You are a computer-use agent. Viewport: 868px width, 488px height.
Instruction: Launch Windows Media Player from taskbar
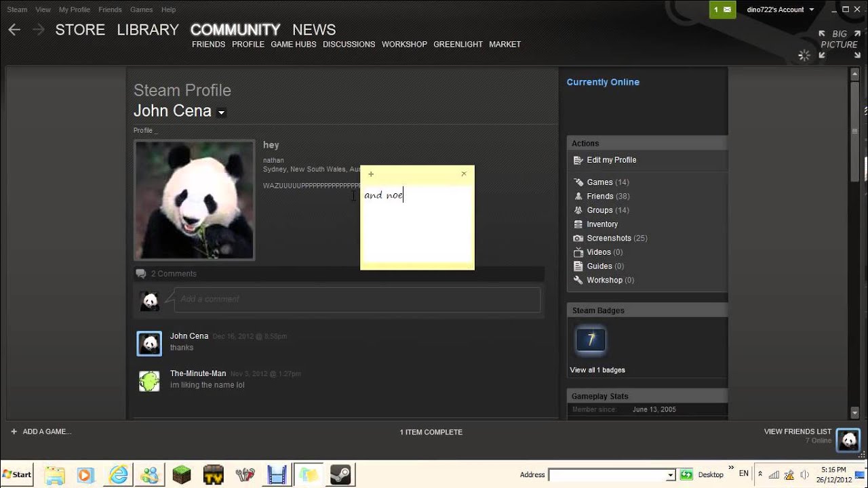pos(86,474)
